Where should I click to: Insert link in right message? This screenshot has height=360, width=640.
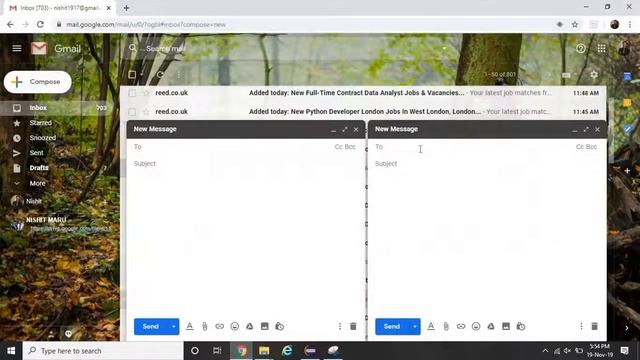[461, 327]
